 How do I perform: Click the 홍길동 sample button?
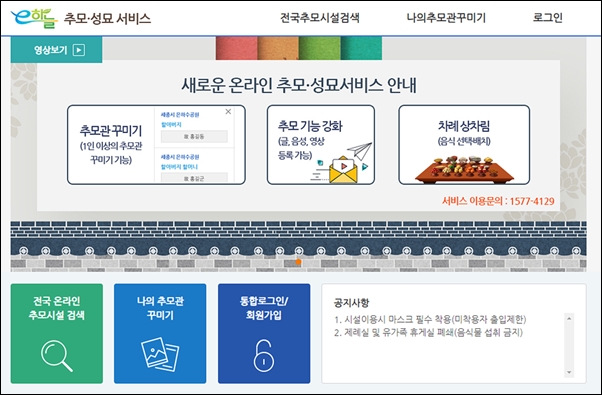(x=194, y=136)
